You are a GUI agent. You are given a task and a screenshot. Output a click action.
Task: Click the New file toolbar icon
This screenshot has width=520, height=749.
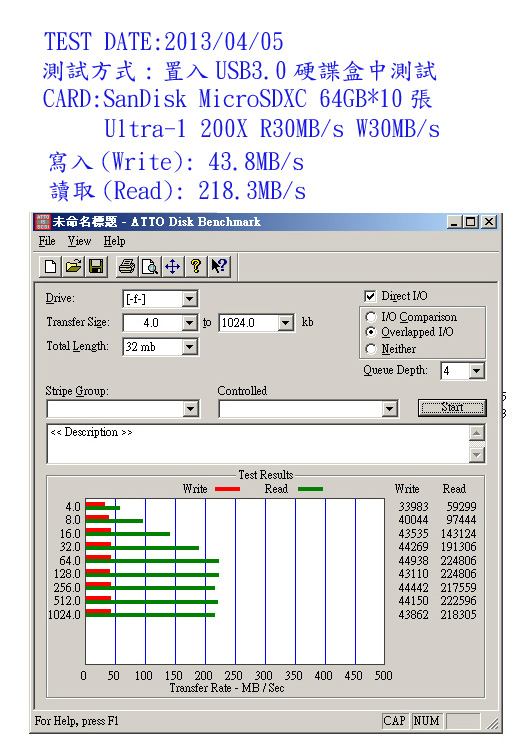(x=50, y=266)
